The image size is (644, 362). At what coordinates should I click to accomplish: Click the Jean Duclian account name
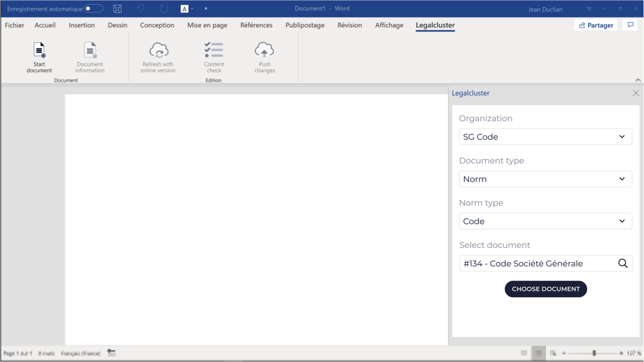point(545,9)
